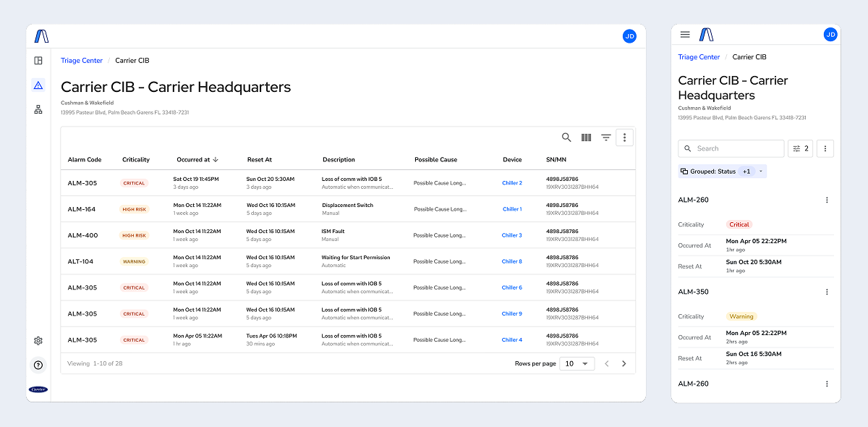Screen dimensions: 868x427
Task: Open the column chooser icon in table toolbar
Action: pos(587,138)
